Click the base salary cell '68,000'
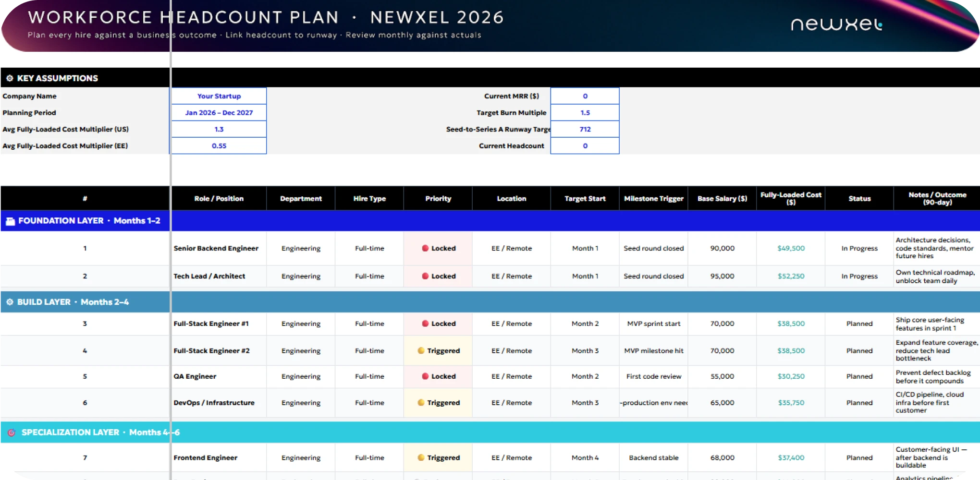The height and width of the screenshot is (480, 980). (723, 457)
